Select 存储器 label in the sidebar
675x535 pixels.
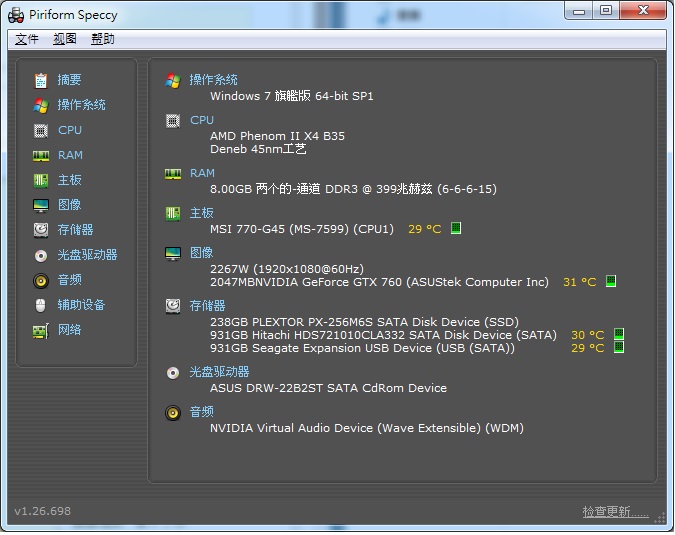point(75,230)
